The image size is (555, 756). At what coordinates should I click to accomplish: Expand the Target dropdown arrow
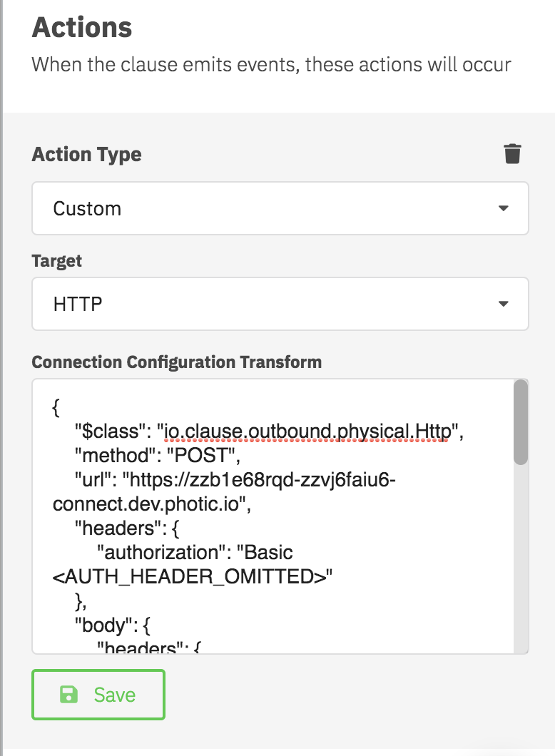point(504,304)
